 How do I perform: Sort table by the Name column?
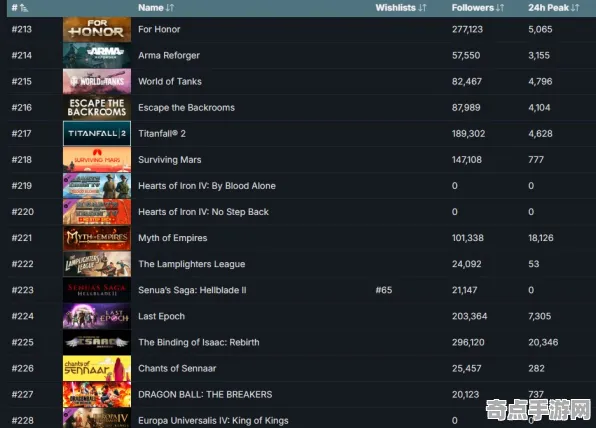coord(156,8)
